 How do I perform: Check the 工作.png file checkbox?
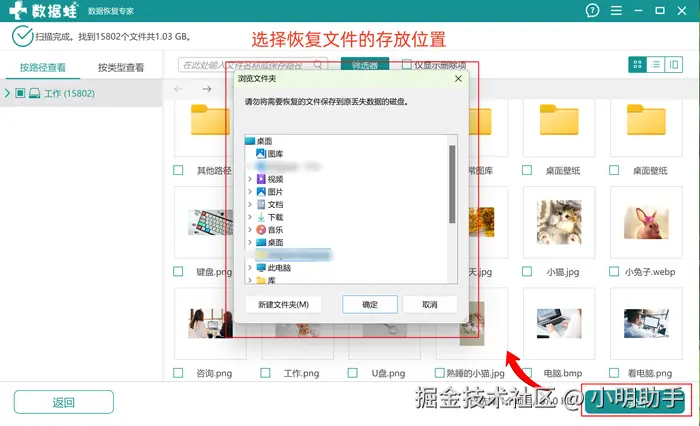click(265, 373)
